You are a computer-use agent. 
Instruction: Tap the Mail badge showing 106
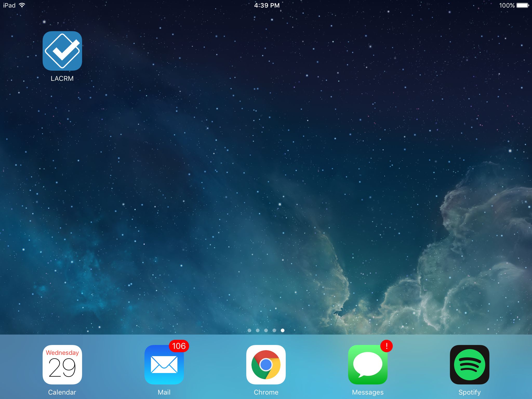[179, 346]
